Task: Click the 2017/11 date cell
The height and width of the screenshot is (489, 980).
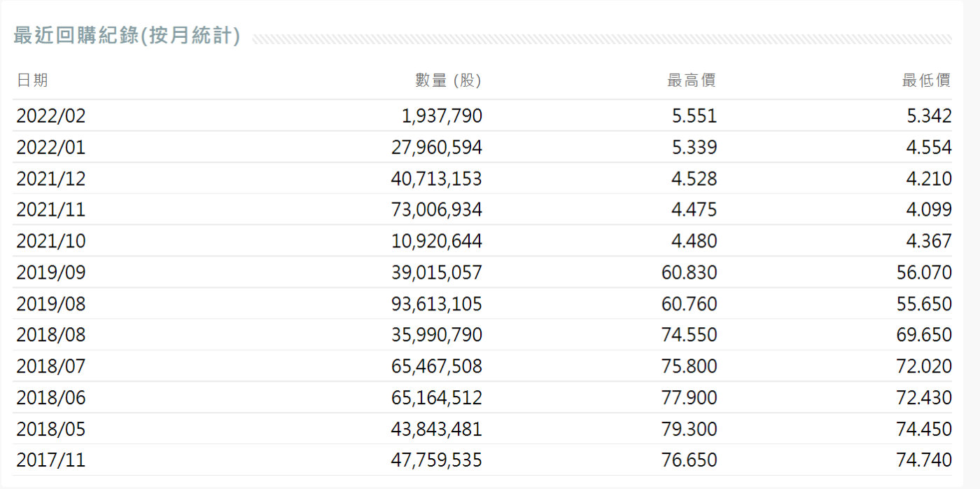Action: coord(51,460)
